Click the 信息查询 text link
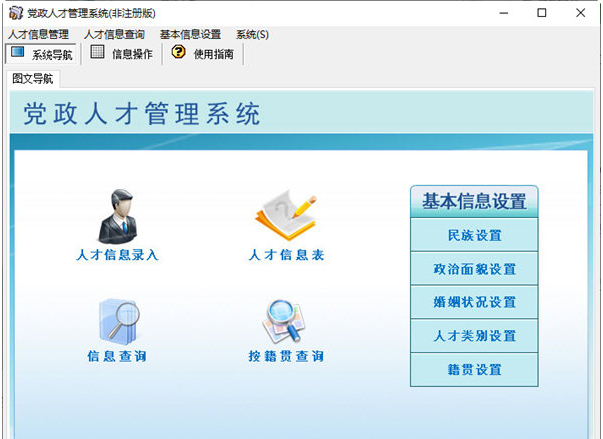603x439 pixels. 117,356
